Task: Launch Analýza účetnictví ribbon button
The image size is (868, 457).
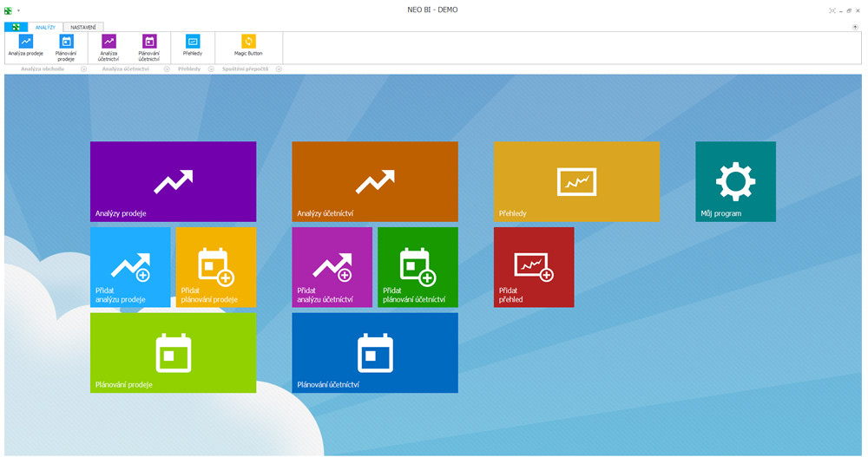Action: coord(108,48)
